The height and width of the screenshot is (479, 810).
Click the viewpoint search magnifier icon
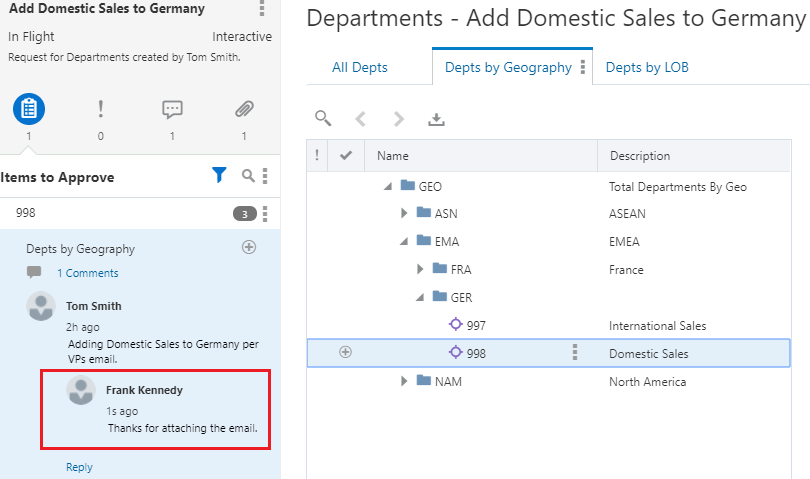[322, 118]
